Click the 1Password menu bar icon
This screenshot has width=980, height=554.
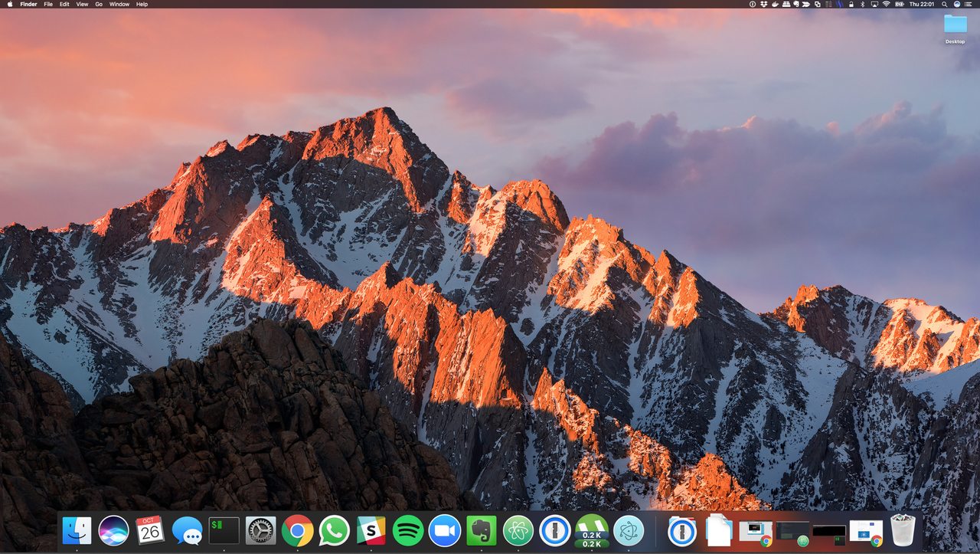pyautogui.click(x=753, y=4)
